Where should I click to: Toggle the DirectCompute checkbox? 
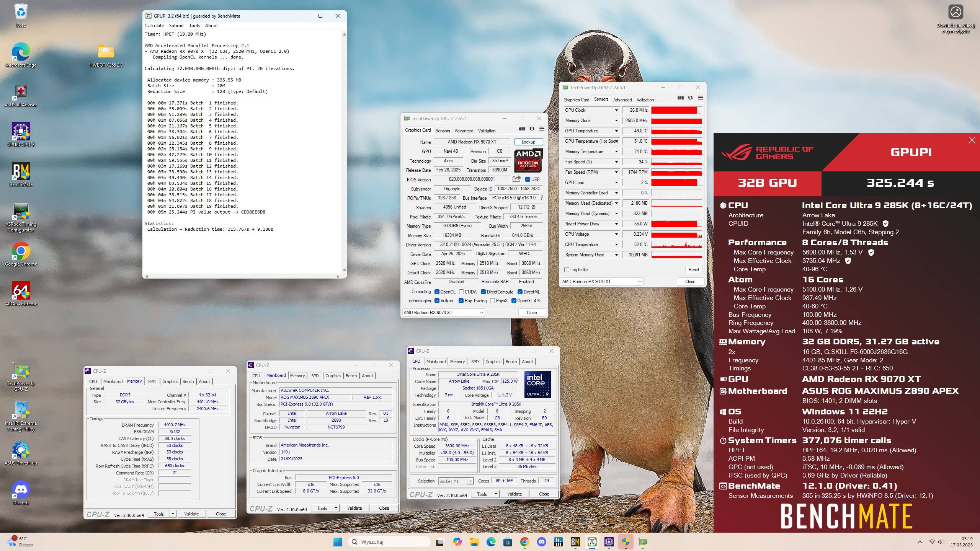[483, 292]
